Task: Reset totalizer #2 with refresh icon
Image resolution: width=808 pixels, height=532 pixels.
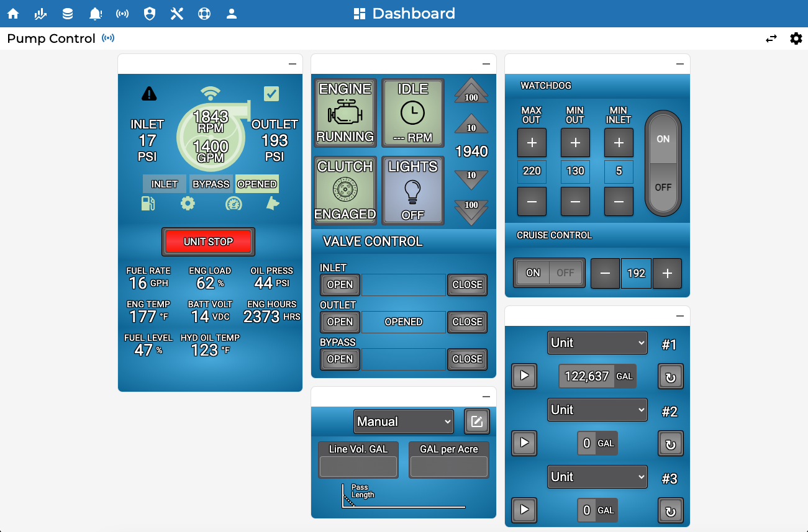Action: coord(671,443)
